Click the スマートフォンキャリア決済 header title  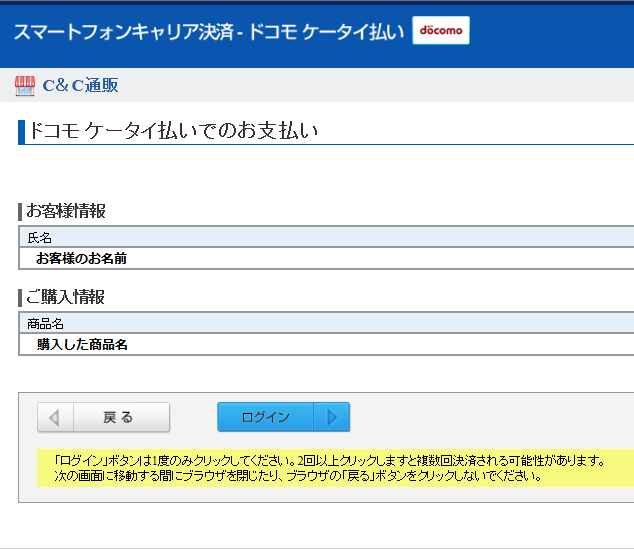[209, 32]
